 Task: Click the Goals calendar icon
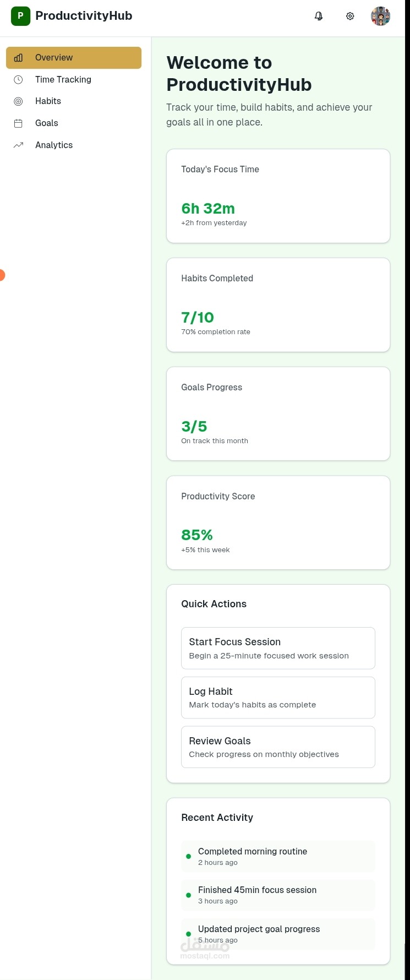(x=18, y=123)
